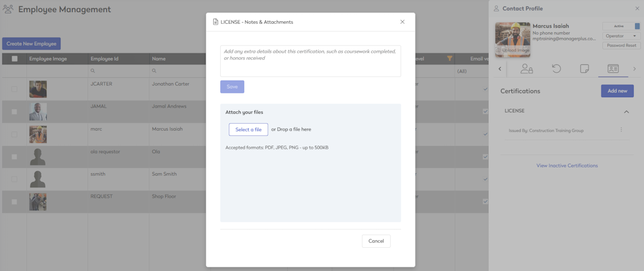The image size is (644, 271).
Task: Click the document icon beside LICENSE dialog title
Action: coord(215,22)
